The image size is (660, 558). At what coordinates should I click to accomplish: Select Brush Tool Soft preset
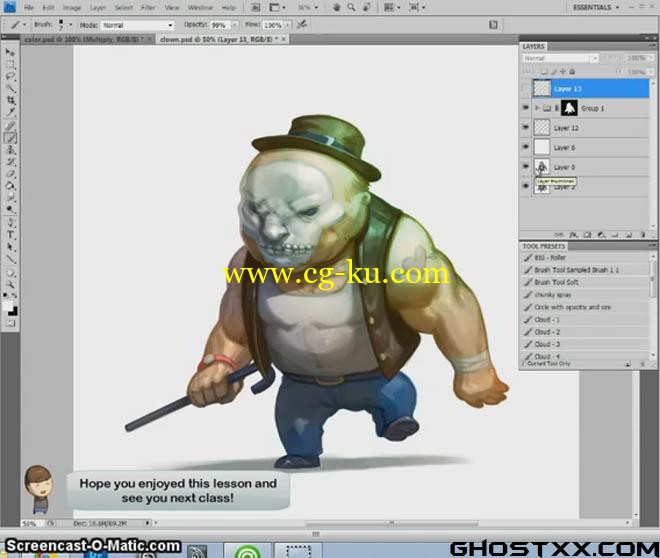click(x=585, y=282)
